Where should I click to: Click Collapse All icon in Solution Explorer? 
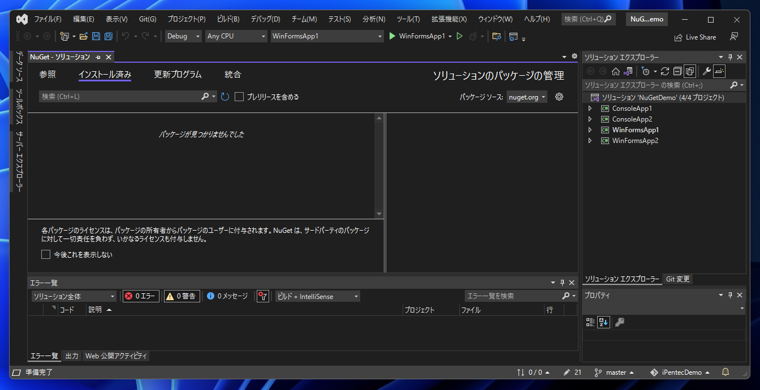677,72
